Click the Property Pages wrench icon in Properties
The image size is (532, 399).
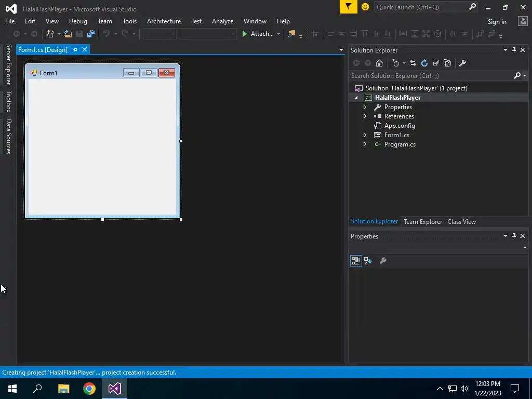(383, 261)
